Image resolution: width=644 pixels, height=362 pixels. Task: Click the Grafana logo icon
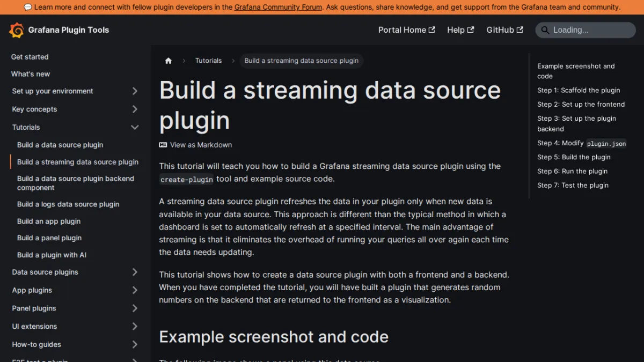coord(17,30)
